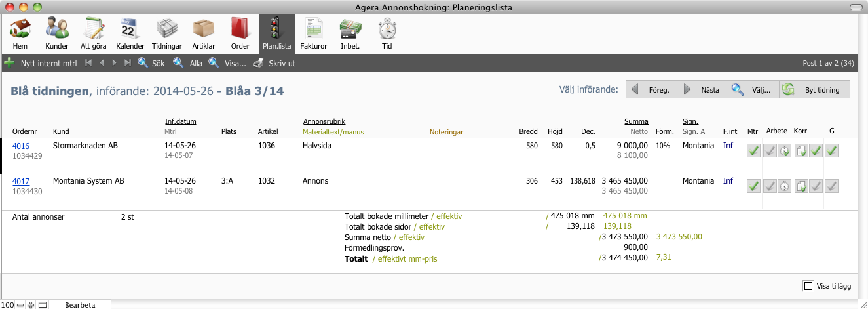Open Inbet. payments section
The image size is (868, 309).
coord(350,34)
